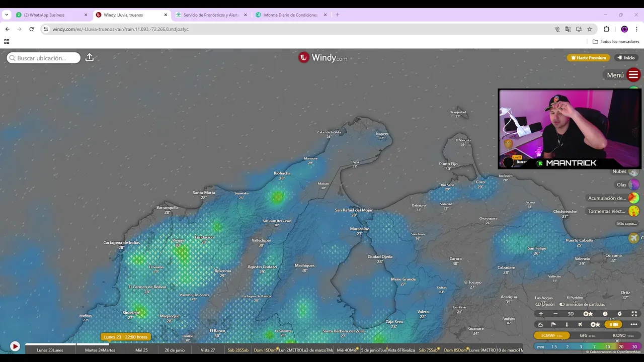This screenshot has height=362, width=644.
Task: Open the hurricane tracker icon
Action: (620, 314)
